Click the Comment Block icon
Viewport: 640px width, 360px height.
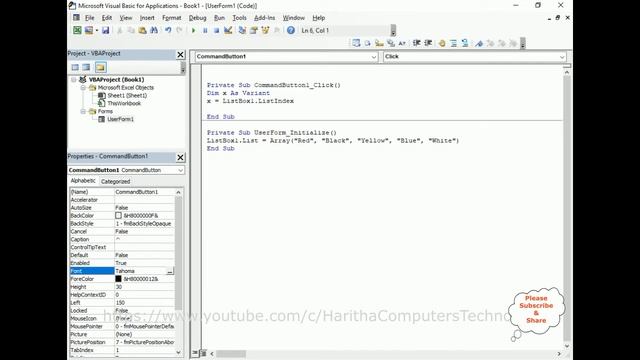click(x=453, y=43)
